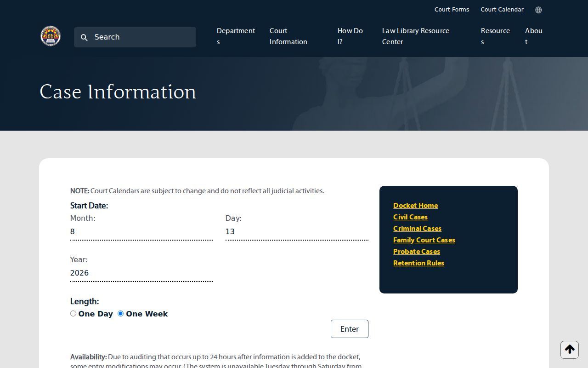Open Criminal Cases link
This screenshot has width=588, height=368.
417,229
